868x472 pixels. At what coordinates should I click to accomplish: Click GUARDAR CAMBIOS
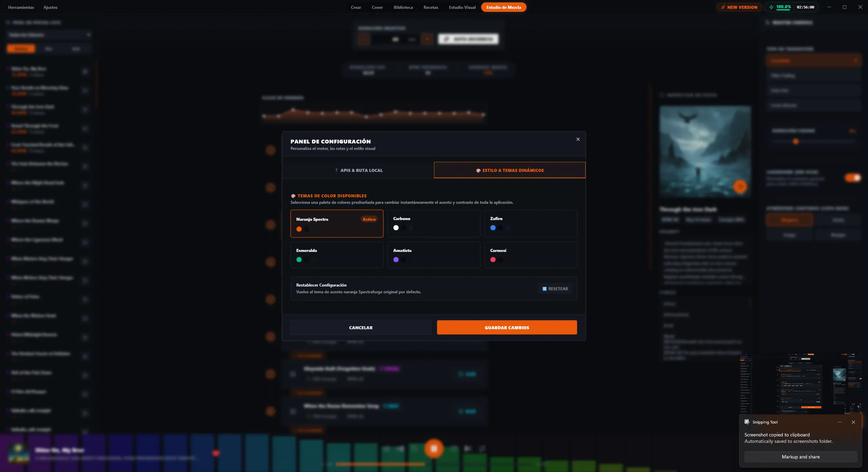[x=507, y=328]
